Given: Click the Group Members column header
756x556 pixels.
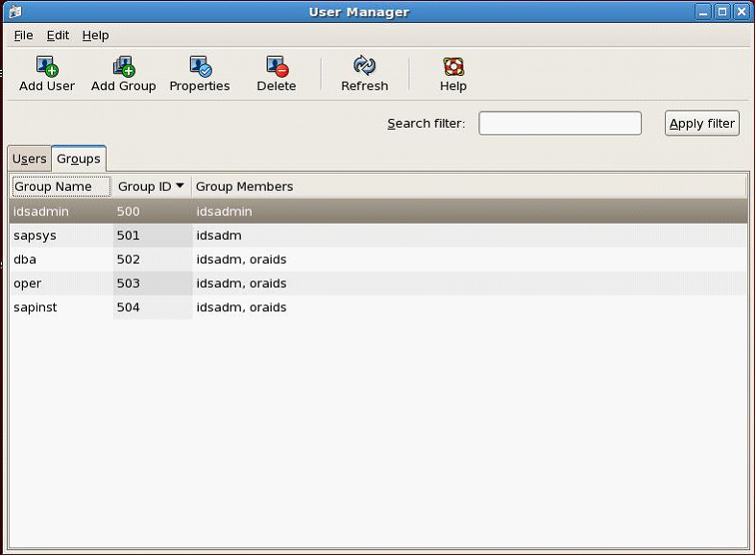Looking at the screenshot, I should [x=244, y=186].
